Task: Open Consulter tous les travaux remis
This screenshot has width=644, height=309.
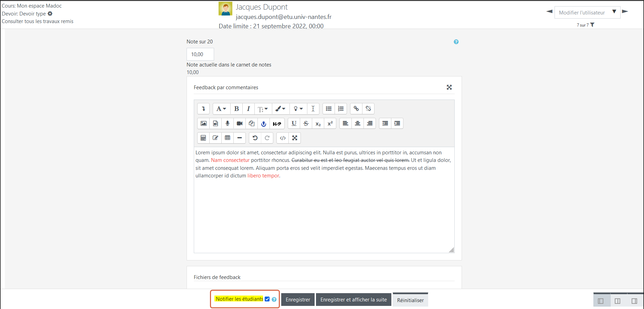Action: 38,21
